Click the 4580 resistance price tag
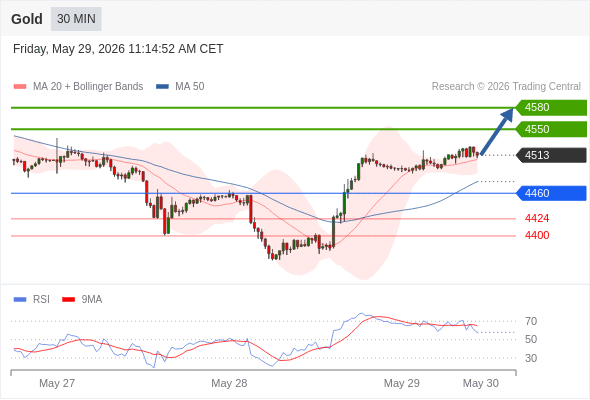 point(551,107)
